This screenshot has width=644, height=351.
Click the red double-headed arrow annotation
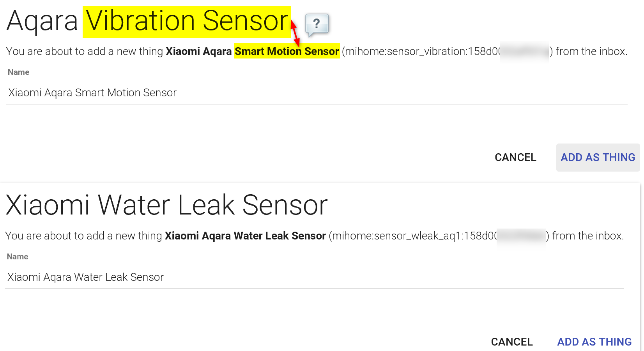[295, 34]
